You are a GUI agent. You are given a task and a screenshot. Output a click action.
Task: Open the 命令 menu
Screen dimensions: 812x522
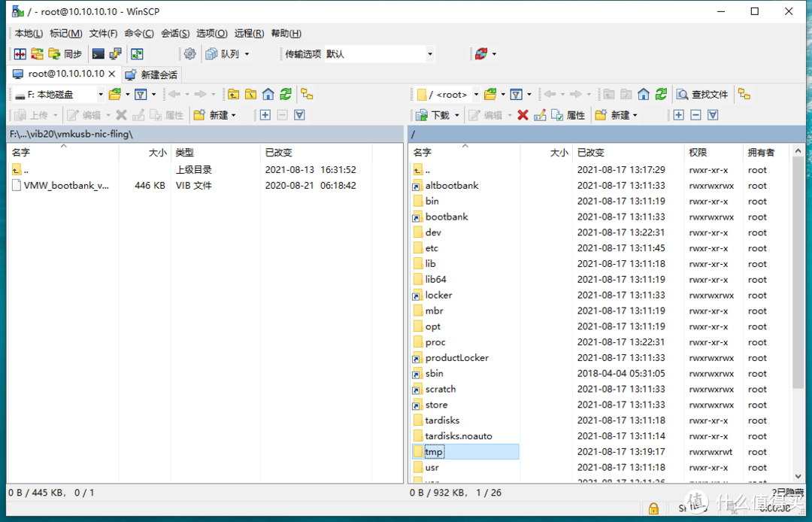click(139, 34)
